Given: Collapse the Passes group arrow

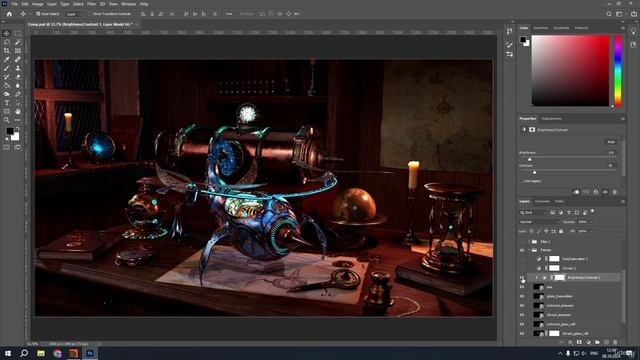Looking at the screenshot, I should [529, 250].
